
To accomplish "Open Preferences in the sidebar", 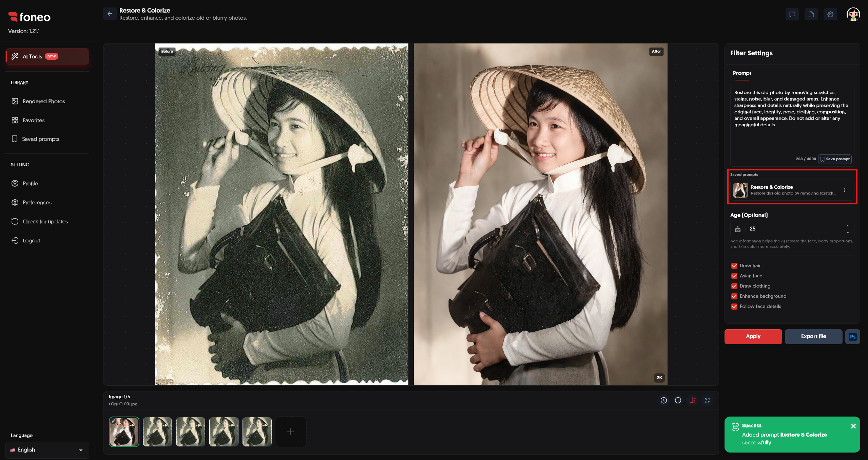I will pos(37,202).
